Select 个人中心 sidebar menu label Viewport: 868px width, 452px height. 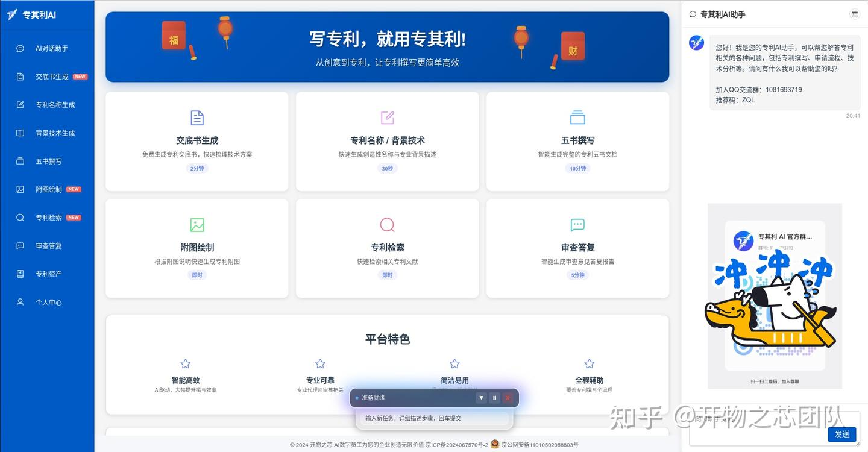(49, 302)
